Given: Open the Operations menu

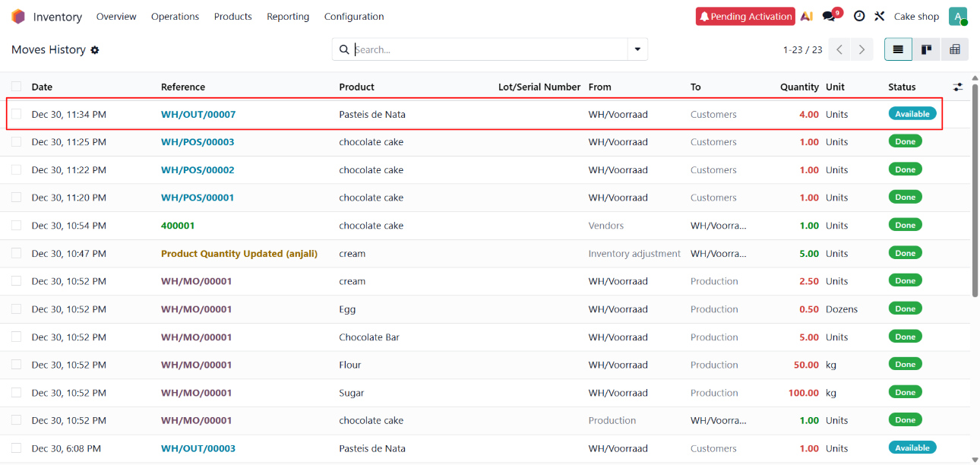Looking at the screenshot, I should [x=175, y=17].
